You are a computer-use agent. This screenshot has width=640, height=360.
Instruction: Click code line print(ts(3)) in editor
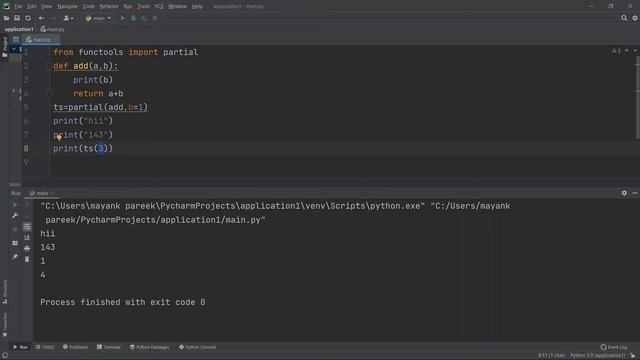(x=83, y=149)
